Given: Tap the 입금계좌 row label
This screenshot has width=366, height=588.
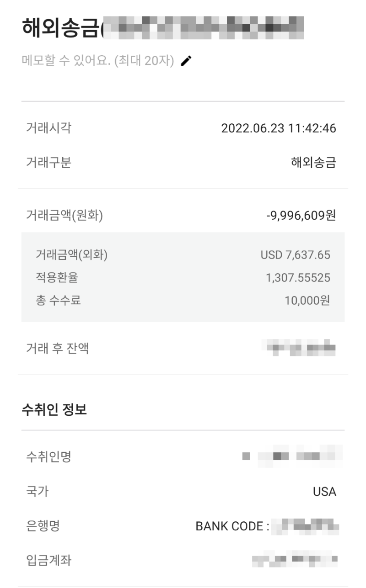Looking at the screenshot, I should point(48,560).
